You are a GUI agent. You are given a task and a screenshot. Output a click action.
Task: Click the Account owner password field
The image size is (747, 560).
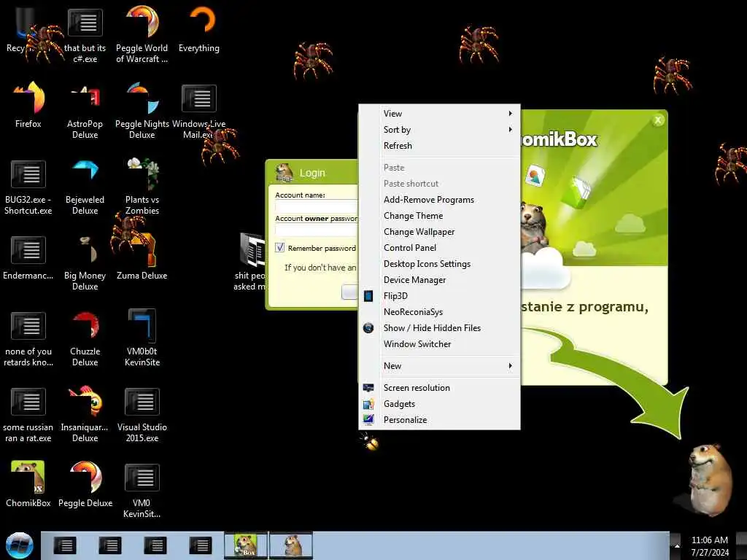click(317, 230)
